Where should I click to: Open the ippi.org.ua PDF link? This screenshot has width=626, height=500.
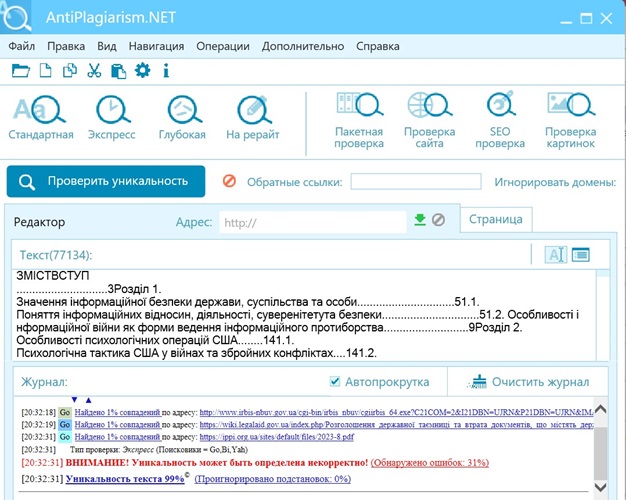point(277,437)
